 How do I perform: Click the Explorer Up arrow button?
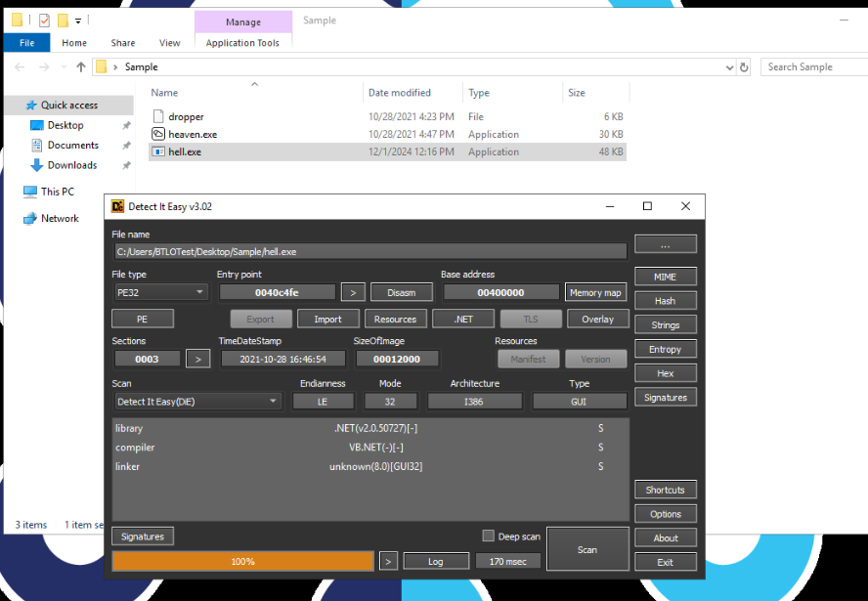click(81, 67)
